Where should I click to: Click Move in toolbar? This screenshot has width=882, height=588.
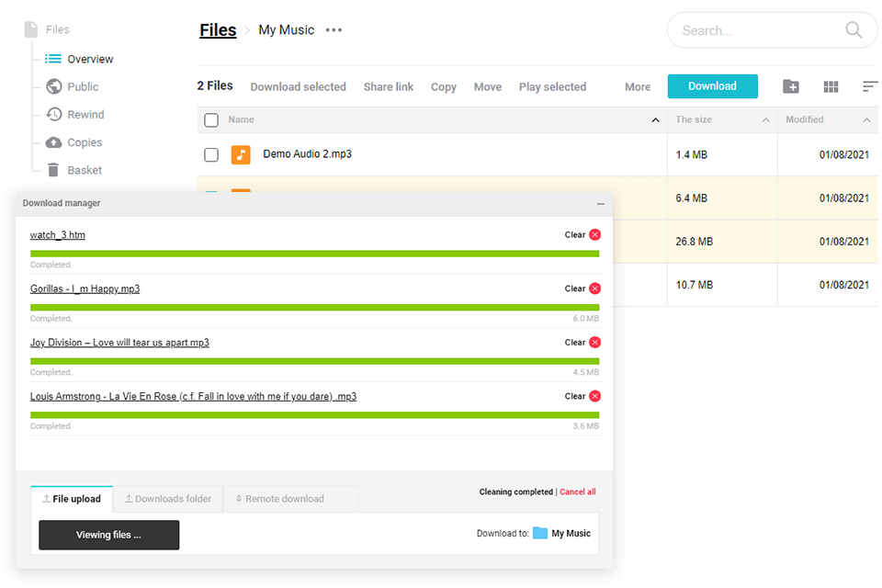(x=487, y=86)
